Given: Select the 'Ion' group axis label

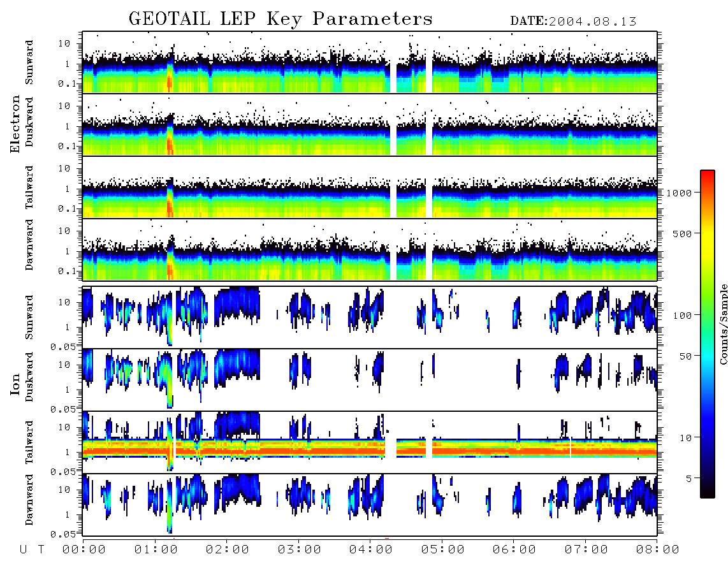Looking at the screenshot, I should (15, 384).
